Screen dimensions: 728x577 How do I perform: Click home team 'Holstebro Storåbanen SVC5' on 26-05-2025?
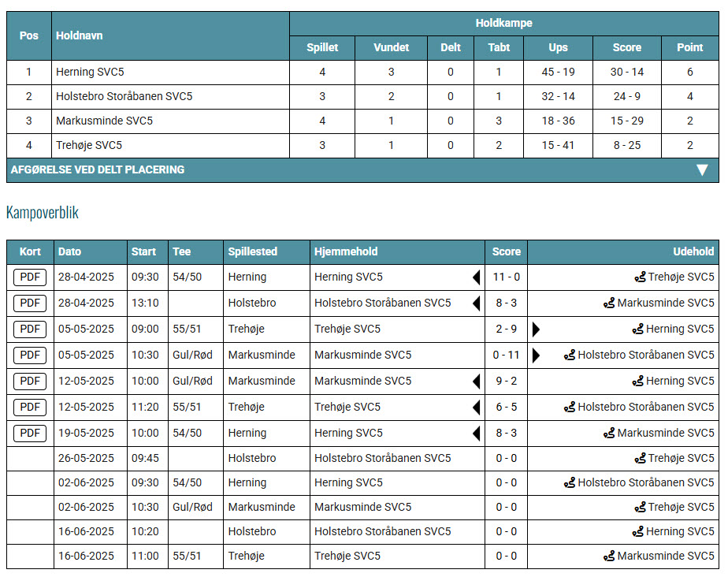[x=383, y=459]
